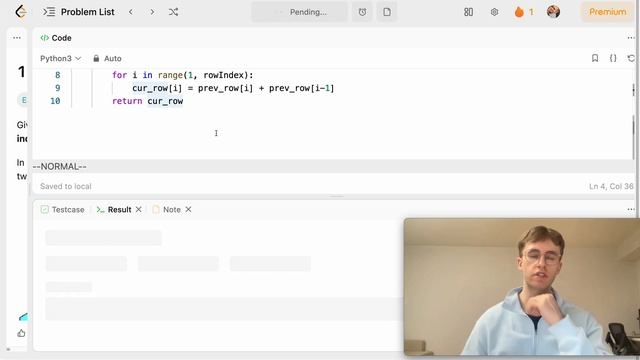Open the layout manager icon
Screen dimensions: 640x360
pos(469,12)
